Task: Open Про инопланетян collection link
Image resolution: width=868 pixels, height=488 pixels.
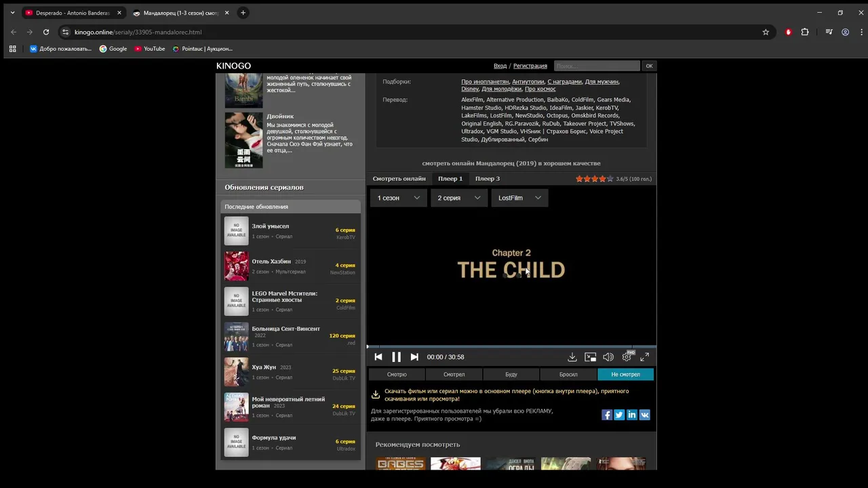Action: pos(485,81)
